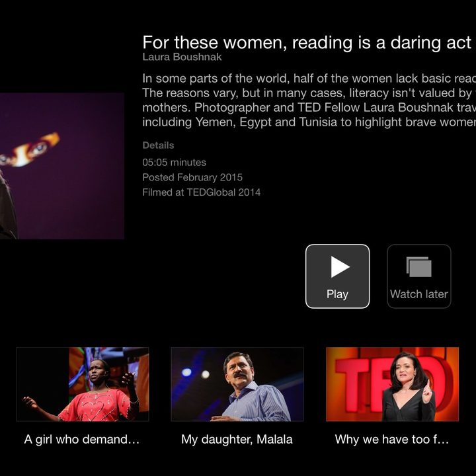Open thumbnail with red TED letters
Screen dimensions: 476x476
[392, 384]
